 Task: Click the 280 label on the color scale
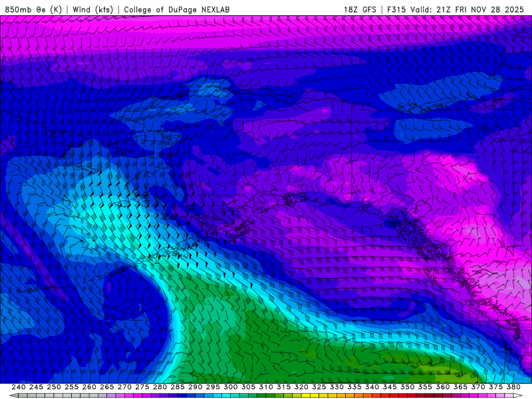point(160,387)
